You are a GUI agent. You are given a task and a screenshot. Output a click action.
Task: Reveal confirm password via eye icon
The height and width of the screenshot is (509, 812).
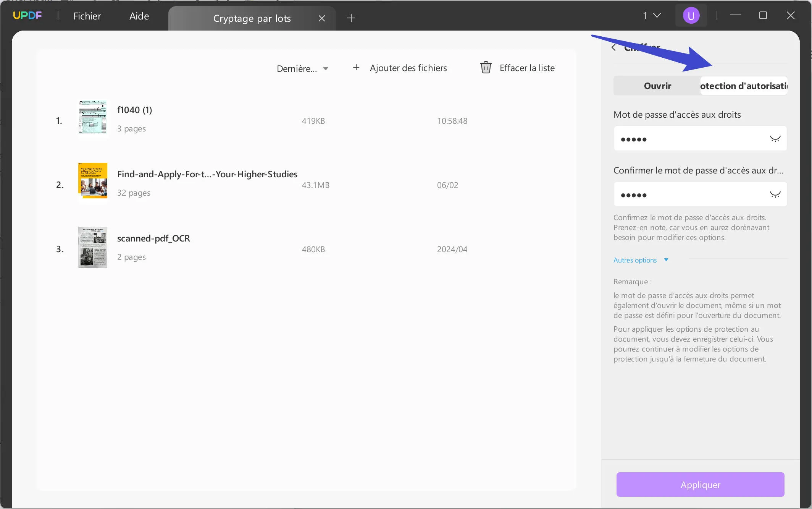tap(775, 195)
